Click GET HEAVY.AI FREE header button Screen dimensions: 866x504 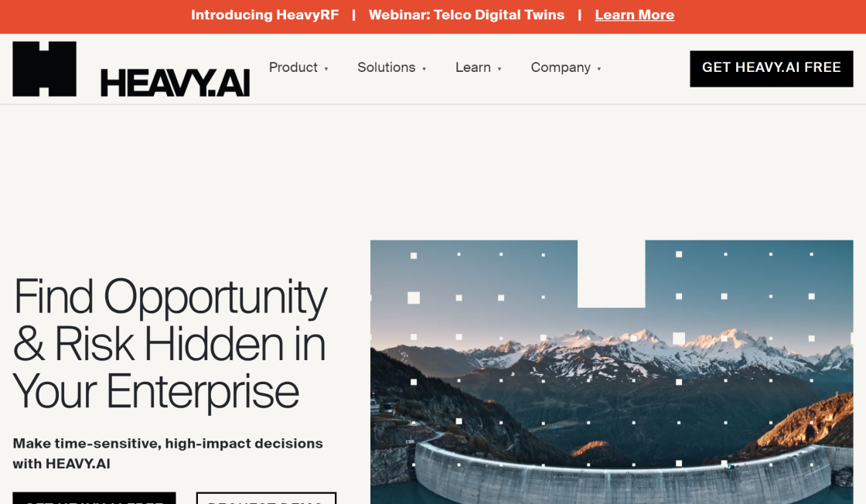coord(772,69)
